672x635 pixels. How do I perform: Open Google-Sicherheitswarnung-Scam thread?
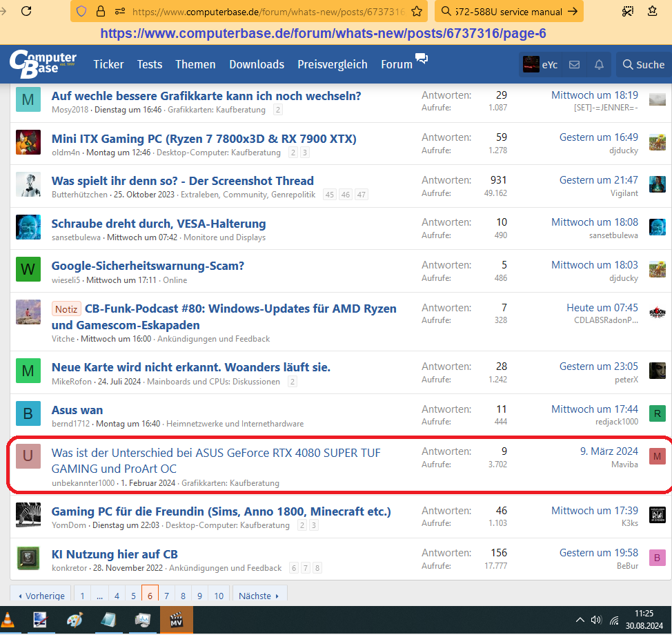(x=148, y=266)
